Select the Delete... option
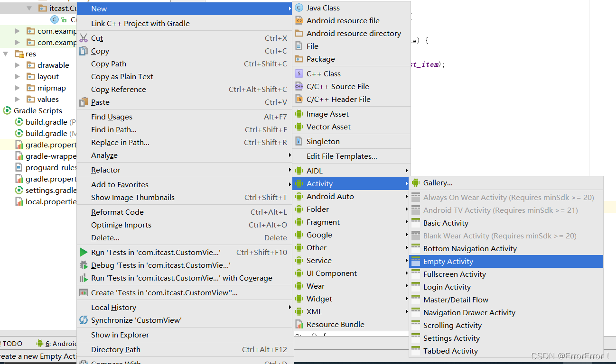The image size is (616, 364). click(x=185, y=237)
